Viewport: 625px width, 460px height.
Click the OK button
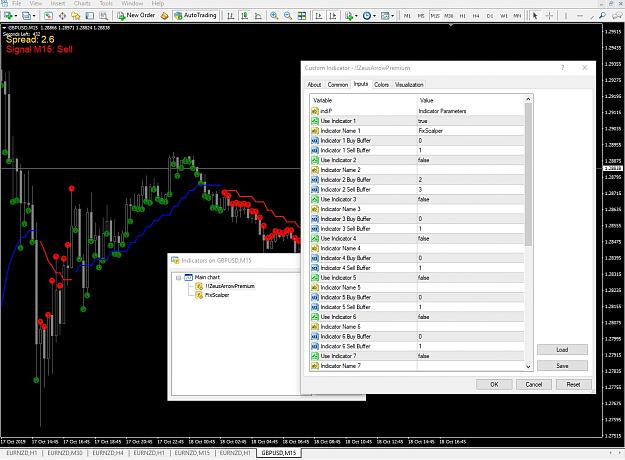tap(494, 384)
